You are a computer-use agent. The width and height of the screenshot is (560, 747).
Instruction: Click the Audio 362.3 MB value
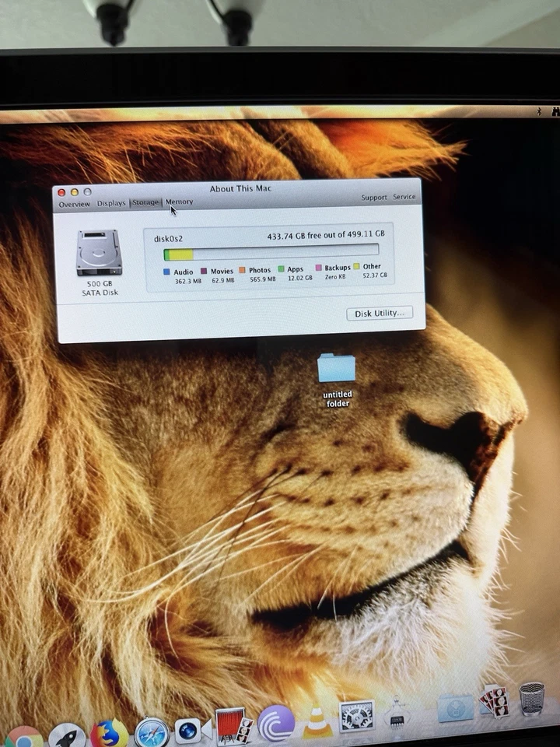[x=188, y=281]
